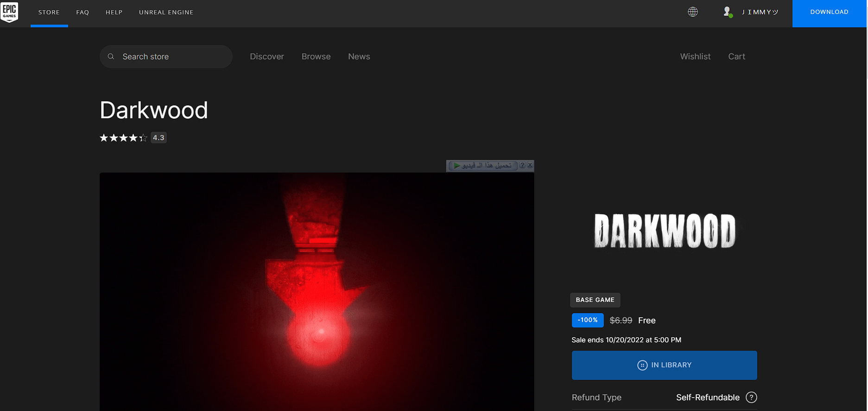Focus the Search store input field

[166, 57]
